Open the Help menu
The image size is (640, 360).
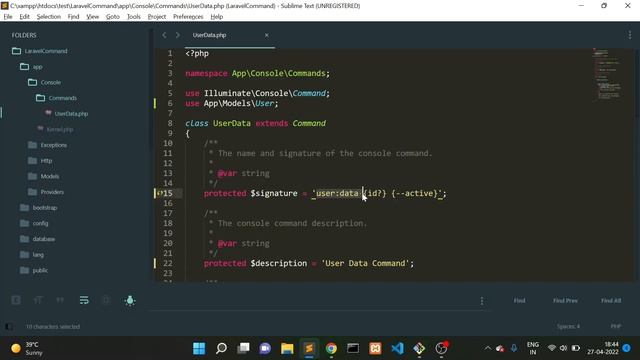(x=217, y=17)
